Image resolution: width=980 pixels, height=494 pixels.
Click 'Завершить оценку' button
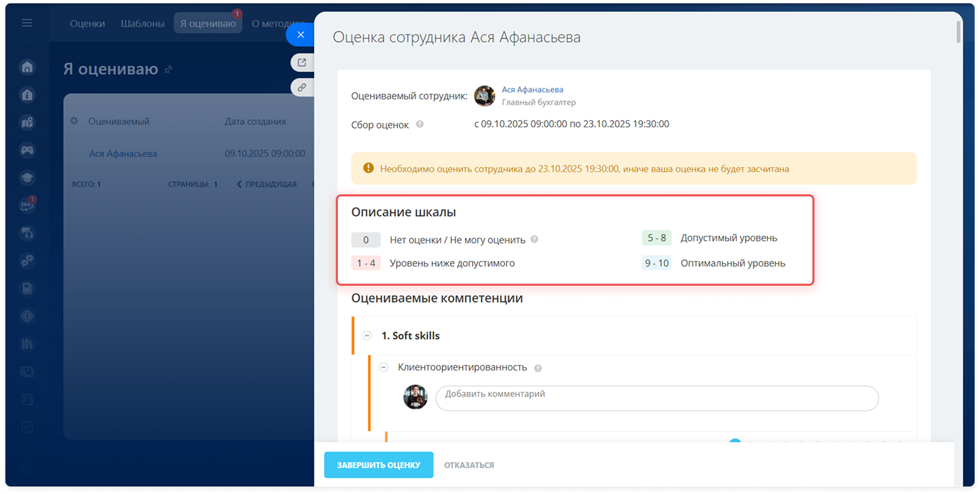coord(378,465)
